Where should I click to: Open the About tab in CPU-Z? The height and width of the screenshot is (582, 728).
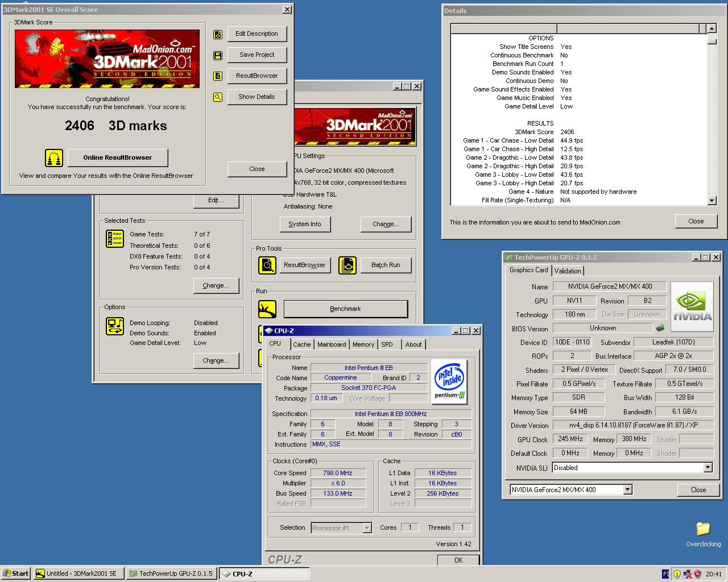[x=413, y=344]
